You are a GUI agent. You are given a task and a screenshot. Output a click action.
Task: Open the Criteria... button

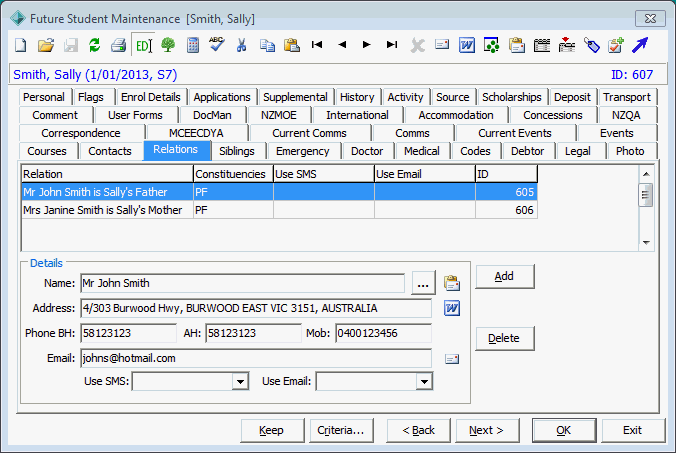(341, 430)
